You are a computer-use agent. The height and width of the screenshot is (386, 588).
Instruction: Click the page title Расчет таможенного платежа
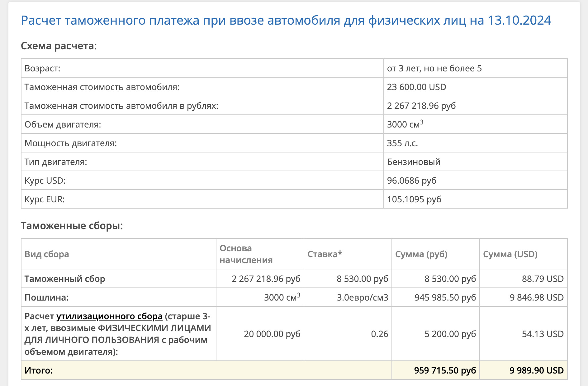(286, 21)
